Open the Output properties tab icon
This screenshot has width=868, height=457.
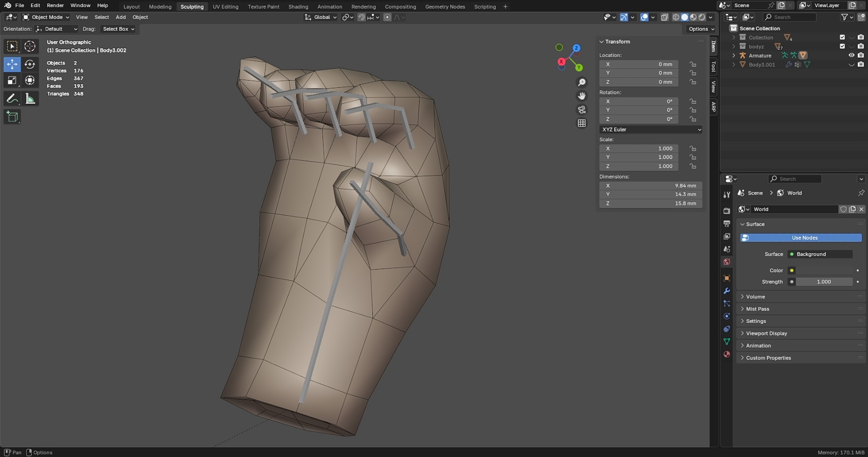pyautogui.click(x=727, y=223)
